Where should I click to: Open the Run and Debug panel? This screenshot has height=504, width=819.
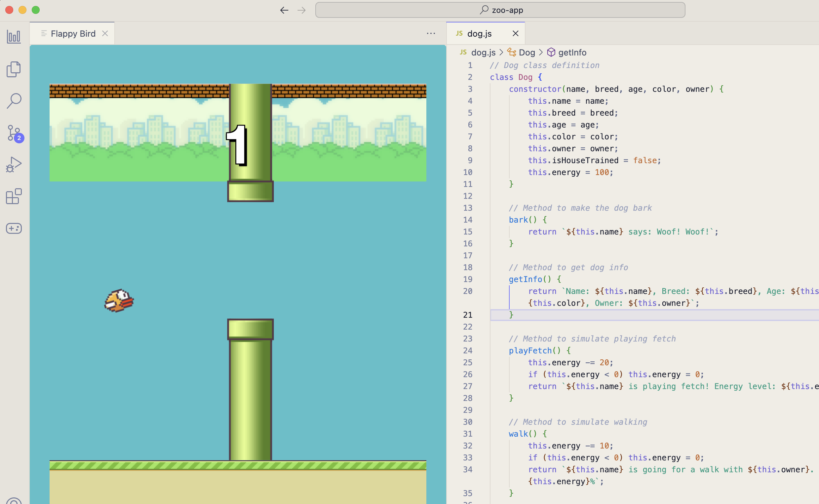[14, 164]
